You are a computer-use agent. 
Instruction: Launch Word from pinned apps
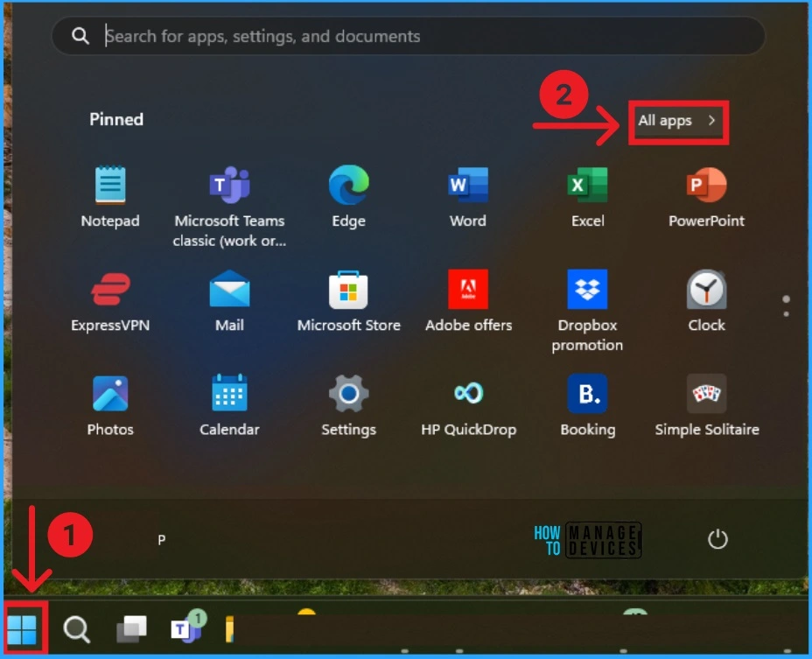click(x=467, y=197)
